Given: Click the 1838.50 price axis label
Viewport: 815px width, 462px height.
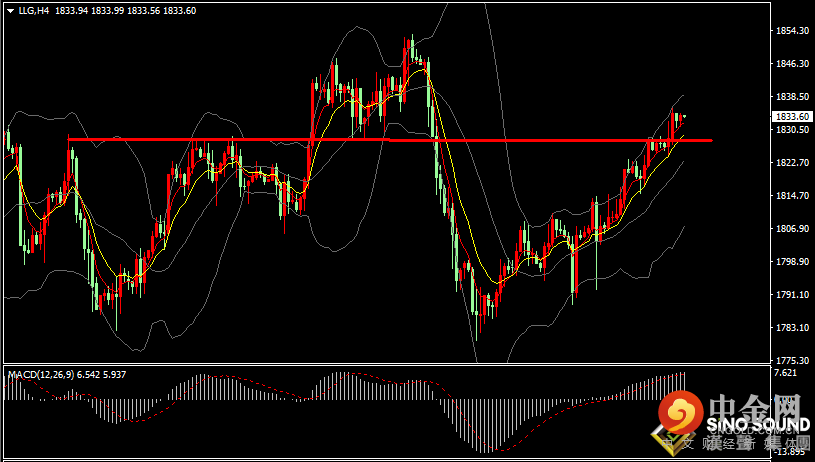Looking at the screenshot, I should coord(792,97).
